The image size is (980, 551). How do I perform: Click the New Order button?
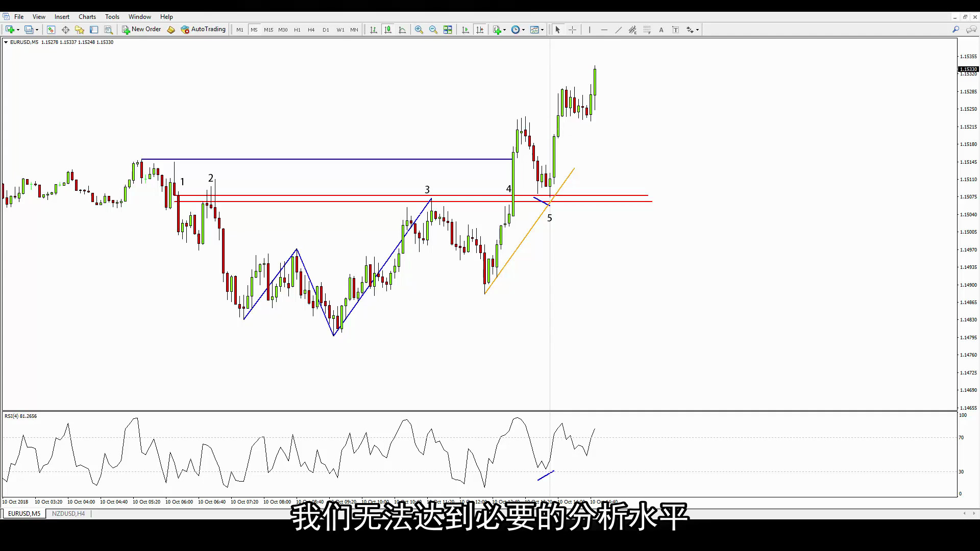[141, 30]
